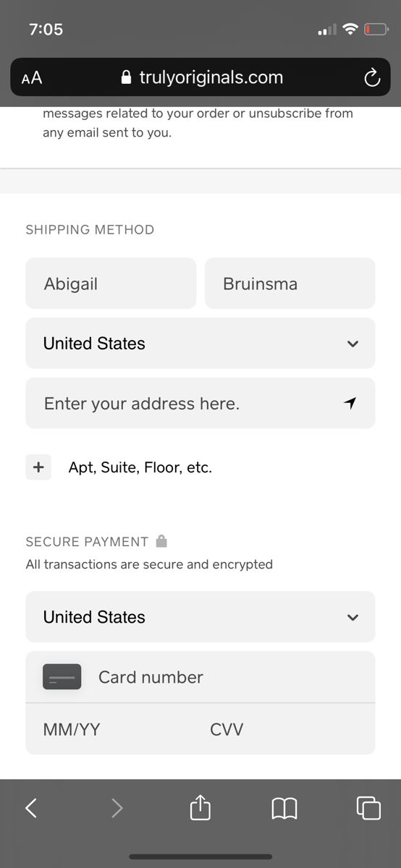This screenshot has height=868, width=401.
Task: Select the Card number input
Action: click(200, 677)
